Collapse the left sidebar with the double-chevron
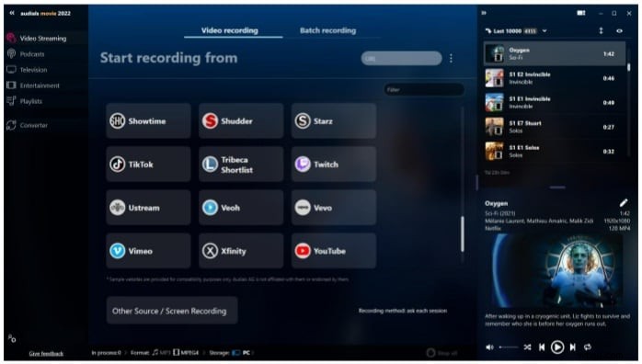This screenshot has height=364, width=642. click(12, 13)
